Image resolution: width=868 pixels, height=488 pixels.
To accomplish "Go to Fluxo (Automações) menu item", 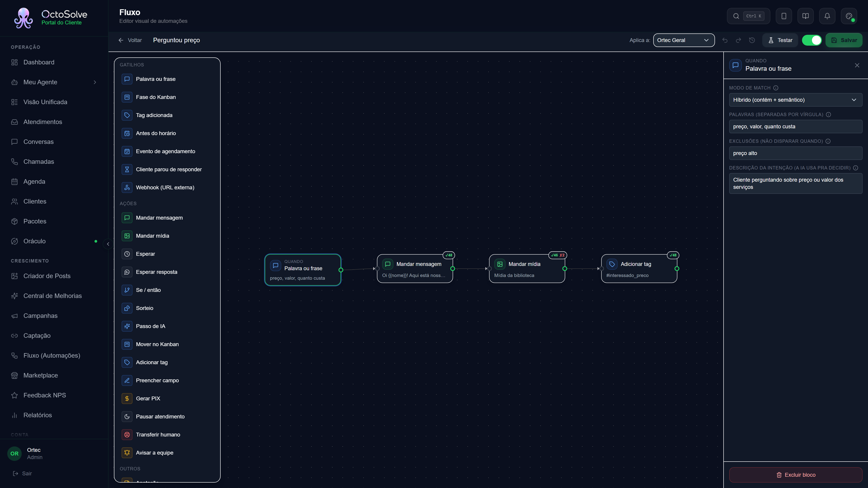I will (54, 355).
